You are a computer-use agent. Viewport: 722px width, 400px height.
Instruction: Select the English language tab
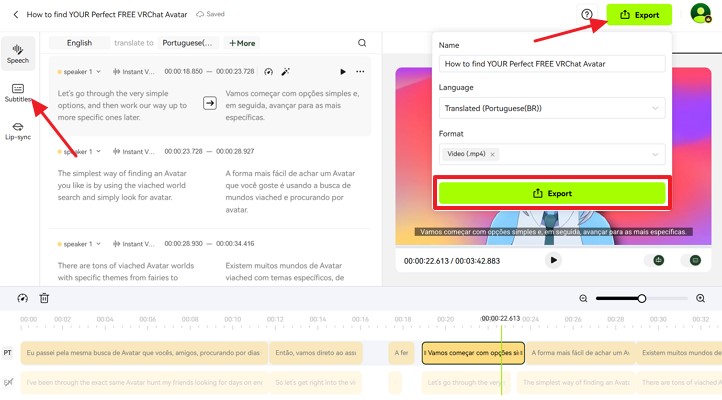[79, 43]
